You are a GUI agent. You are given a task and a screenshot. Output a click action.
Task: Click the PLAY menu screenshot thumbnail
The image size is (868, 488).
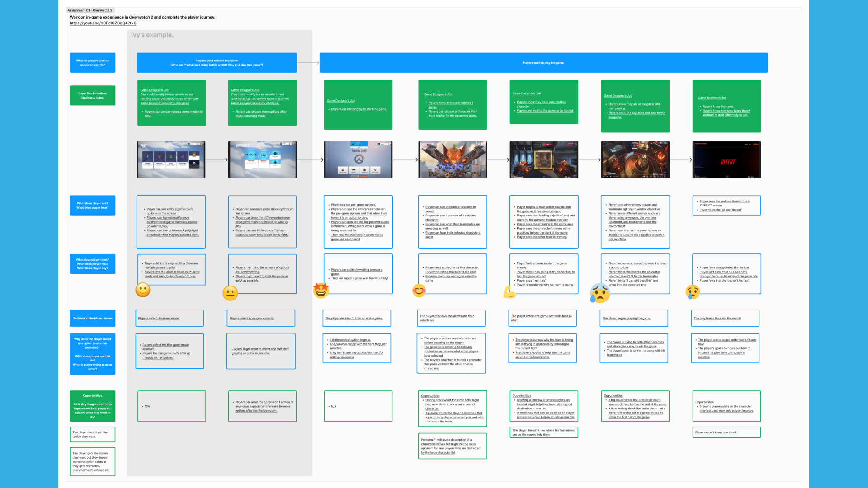[x=171, y=160]
